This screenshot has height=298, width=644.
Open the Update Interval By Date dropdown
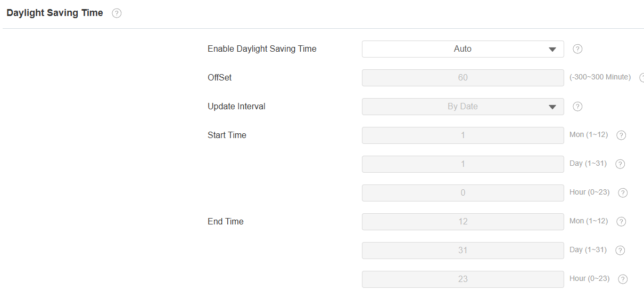click(463, 107)
